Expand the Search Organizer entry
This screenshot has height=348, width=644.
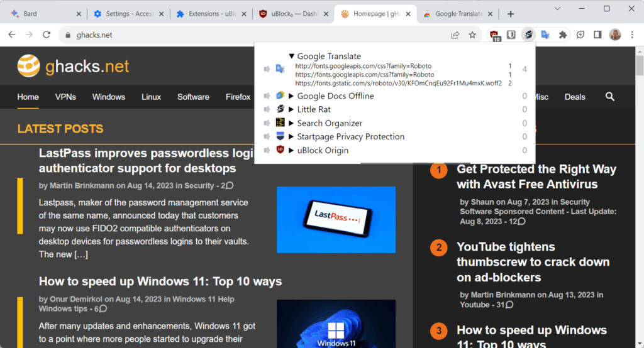[291, 123]
